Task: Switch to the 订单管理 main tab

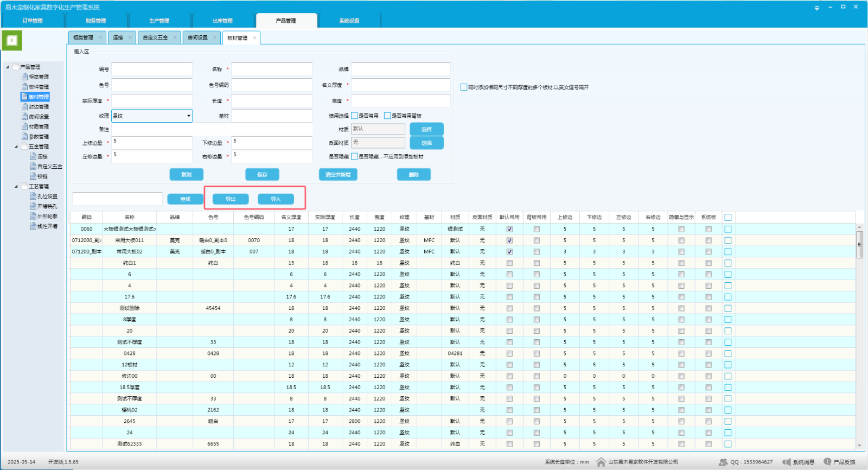Action: (x=33, y=21)
